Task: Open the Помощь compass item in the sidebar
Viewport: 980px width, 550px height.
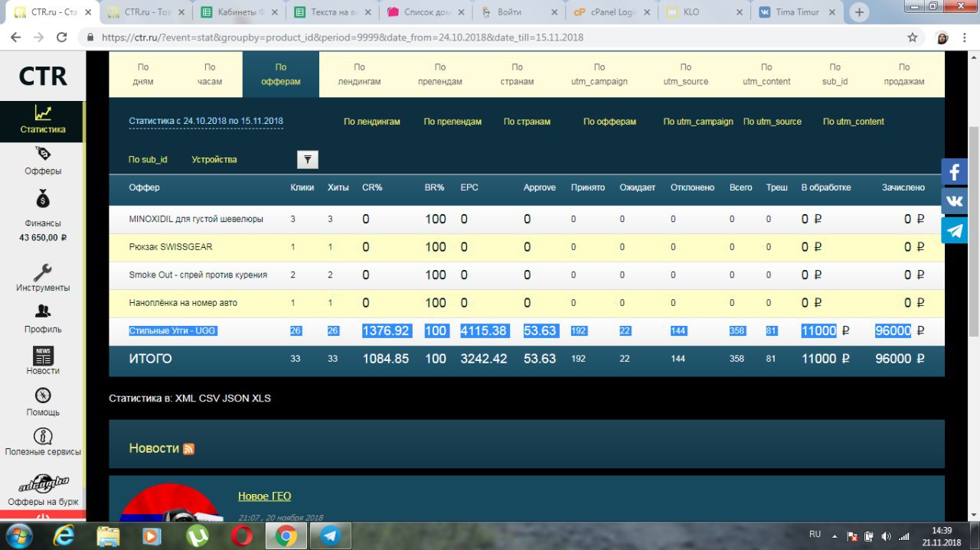Action: pos(43,403)
